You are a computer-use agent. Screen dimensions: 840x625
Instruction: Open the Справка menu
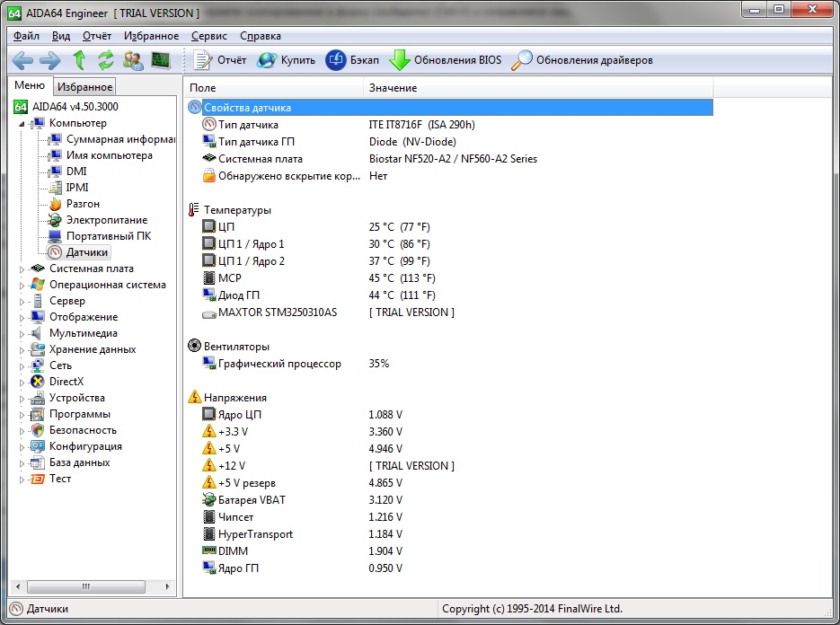[261, 36]
